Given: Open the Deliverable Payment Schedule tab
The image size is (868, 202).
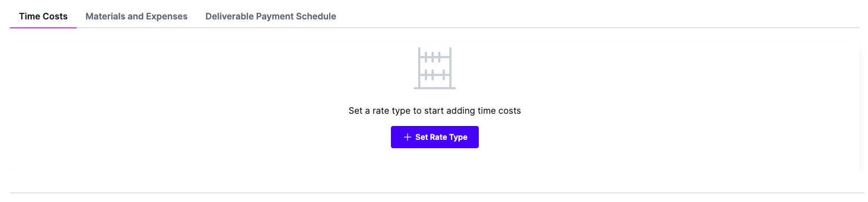Looking at the screenshot, I should point(271,16).
